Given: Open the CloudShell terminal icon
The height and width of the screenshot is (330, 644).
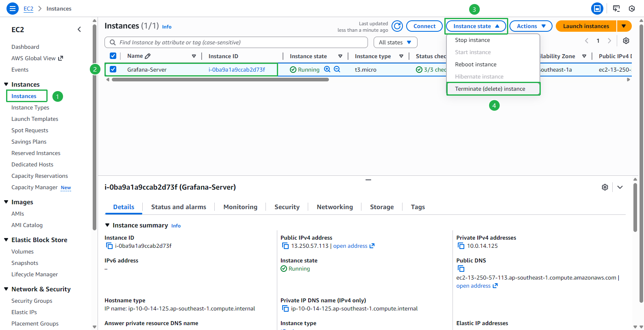Looking at the screenshot, I should 616,9.
